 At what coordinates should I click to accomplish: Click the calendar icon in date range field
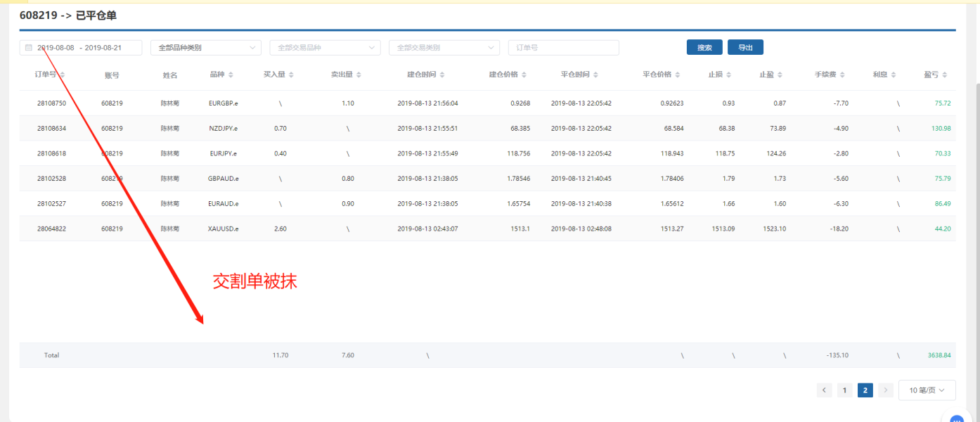29,48
